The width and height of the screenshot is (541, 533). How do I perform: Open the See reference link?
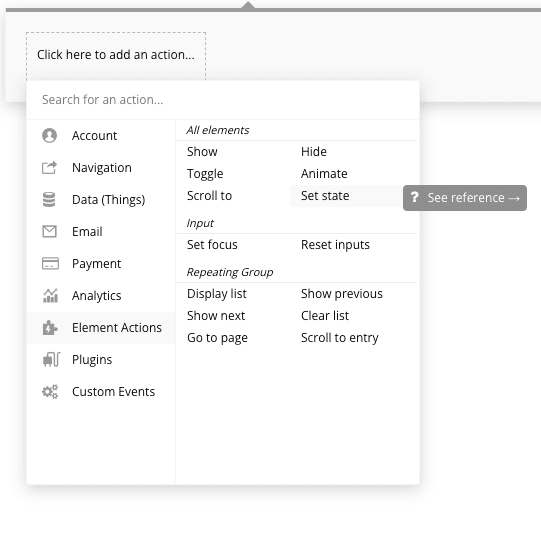pyautogui.click(x=465, y=198)
